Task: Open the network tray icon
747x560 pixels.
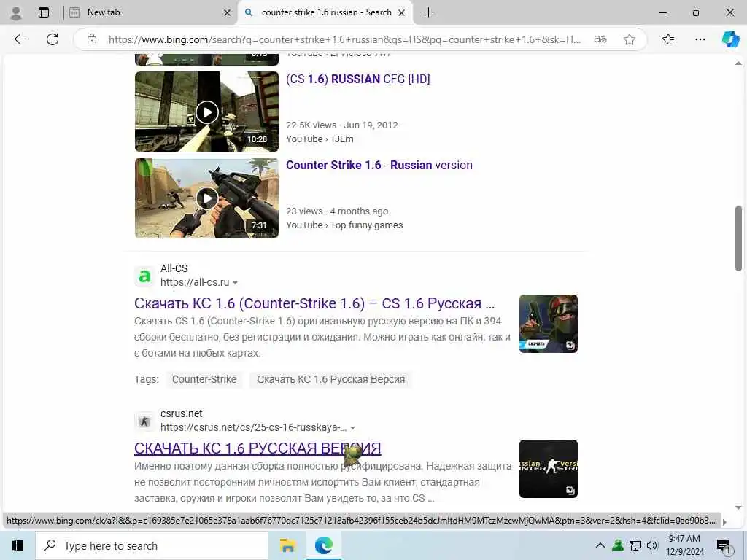Action: tap(635, 545)
